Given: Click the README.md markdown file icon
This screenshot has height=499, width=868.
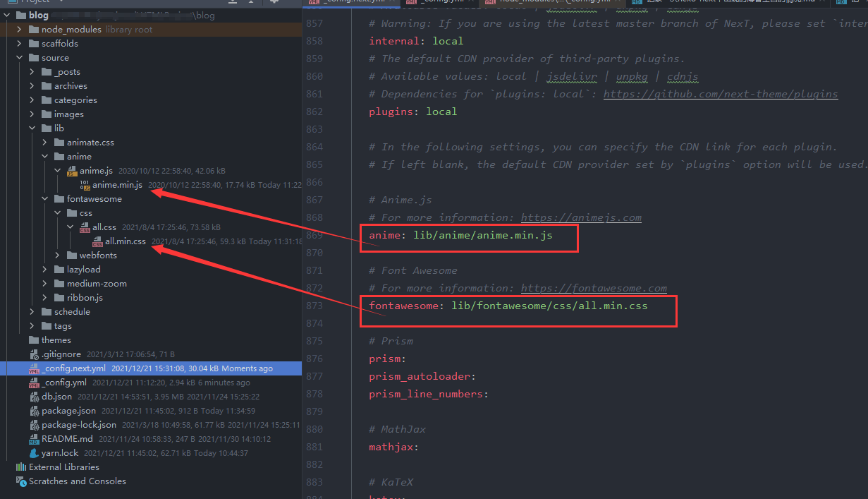Looking at the screenshot, I should point(35,439).
